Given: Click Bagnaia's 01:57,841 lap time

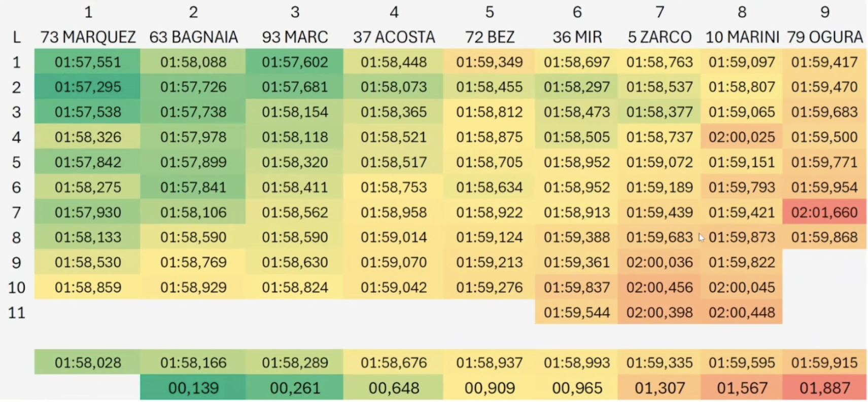Looking at the screenshot, I should (193, 188).
